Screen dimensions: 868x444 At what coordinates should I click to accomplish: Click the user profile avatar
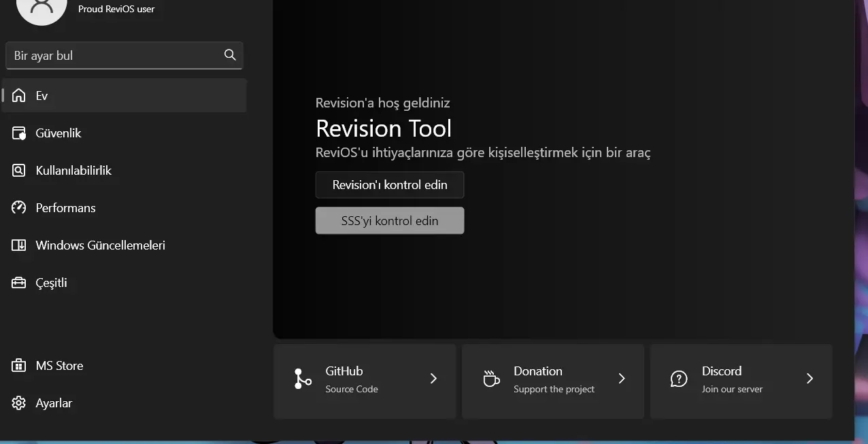[x=41, y=8]
